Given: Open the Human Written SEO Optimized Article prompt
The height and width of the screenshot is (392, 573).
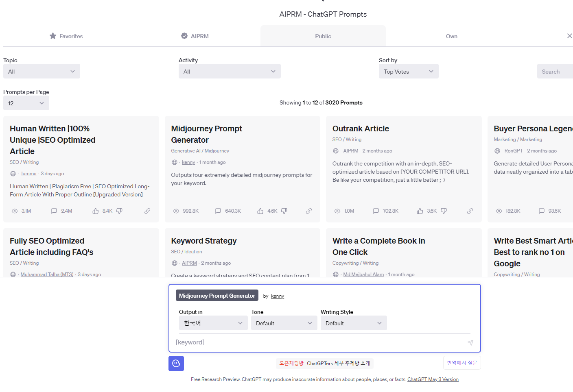Looking at the screenshot, I should click(52, 140).
